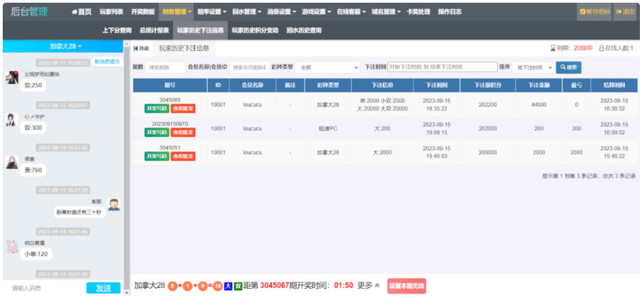Click avatar of user 心メ守护

[12, 120]
